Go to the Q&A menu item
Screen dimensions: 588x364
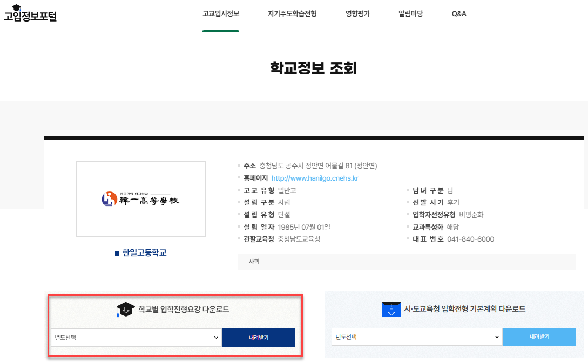458,13
